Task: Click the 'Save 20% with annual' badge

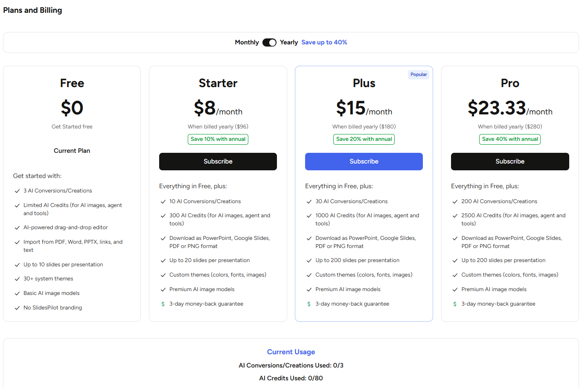Action: point(364,139)
